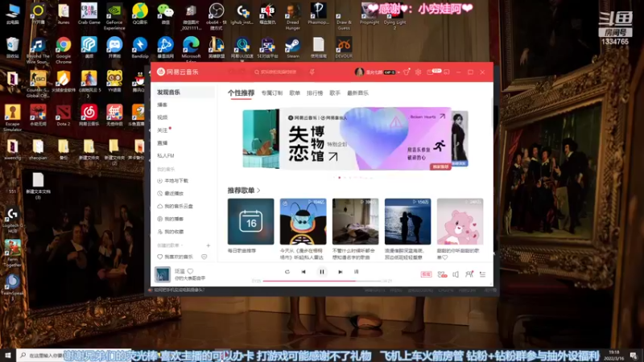Open the volume speaker control
Viewport: 644px width, 362px height.
pyautogui.click(x=456, y=274)
